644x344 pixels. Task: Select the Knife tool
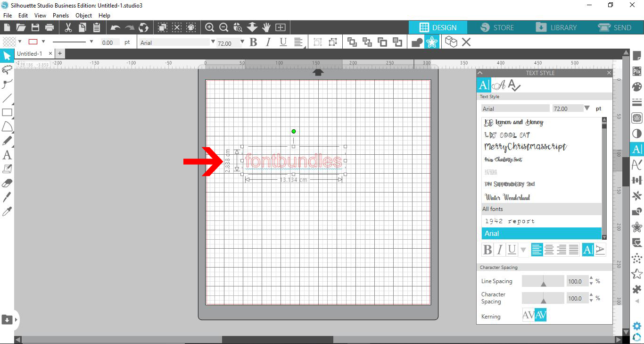coord(7,197)
